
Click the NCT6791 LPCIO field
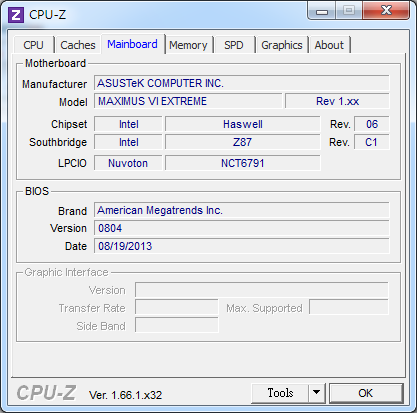[x=243, y=163]
